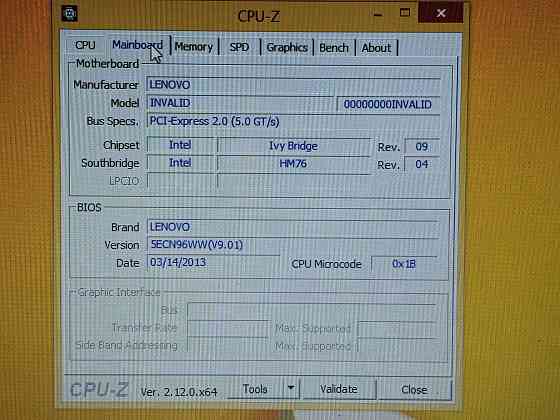Click the Validate button

pyautogui.click(x=339, y=389)
